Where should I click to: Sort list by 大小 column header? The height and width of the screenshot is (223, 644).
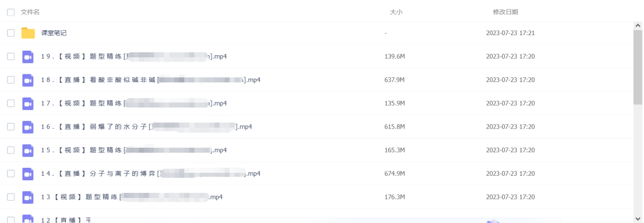[396, 12]
